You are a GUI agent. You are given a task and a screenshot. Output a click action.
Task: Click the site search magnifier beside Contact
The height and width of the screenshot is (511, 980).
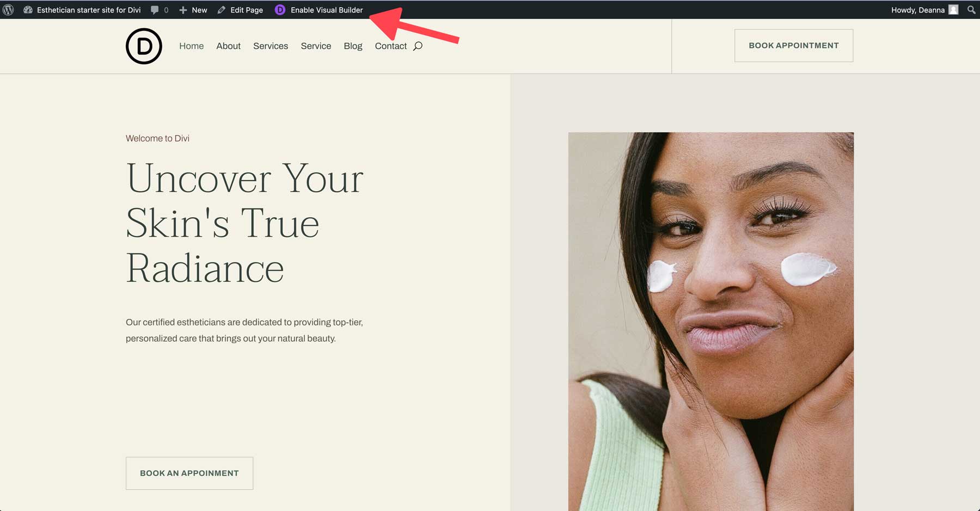417,46
